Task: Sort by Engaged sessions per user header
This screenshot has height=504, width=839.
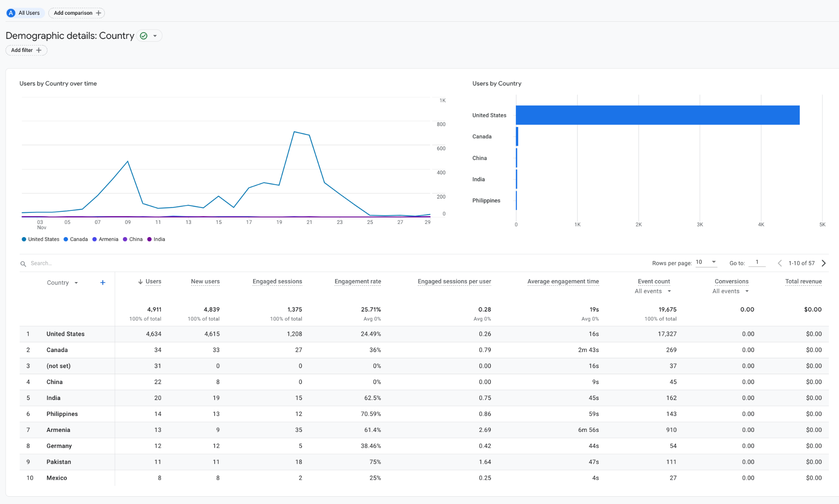Action: click(x=454, y=282)
